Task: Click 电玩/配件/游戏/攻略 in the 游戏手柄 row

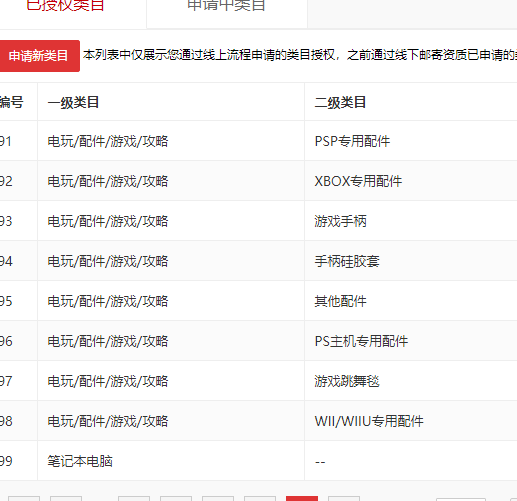Action: (x=108, y=221)
